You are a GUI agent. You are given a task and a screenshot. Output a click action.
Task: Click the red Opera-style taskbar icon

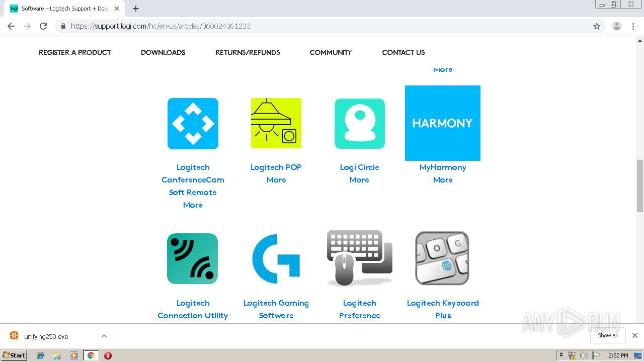tap(108, 355)
